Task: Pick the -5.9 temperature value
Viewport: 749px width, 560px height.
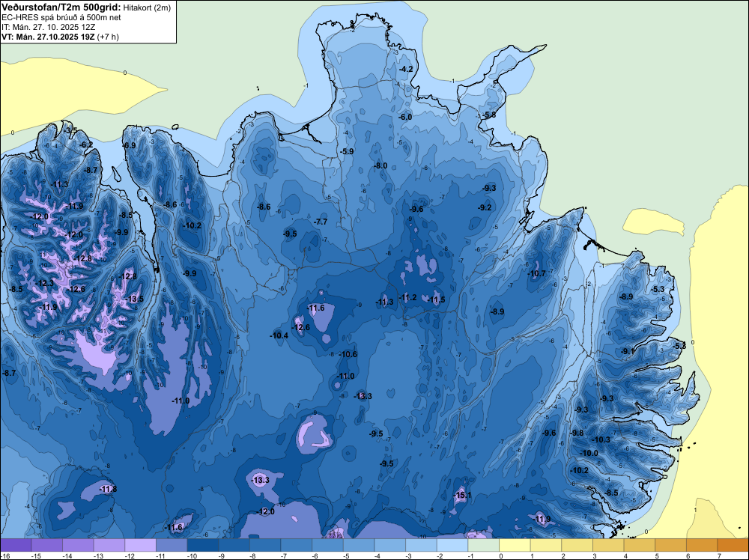Action: click(x=347, y=151)
